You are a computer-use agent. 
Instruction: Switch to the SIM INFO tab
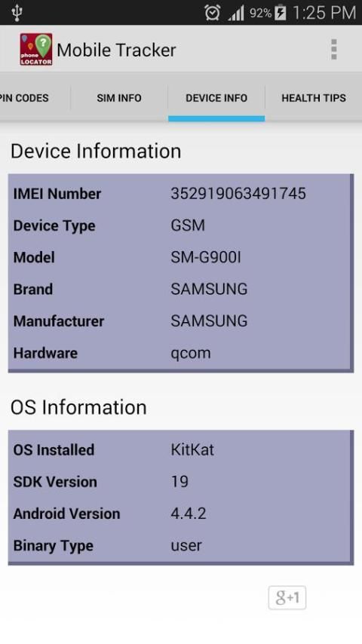coord(119,98)
